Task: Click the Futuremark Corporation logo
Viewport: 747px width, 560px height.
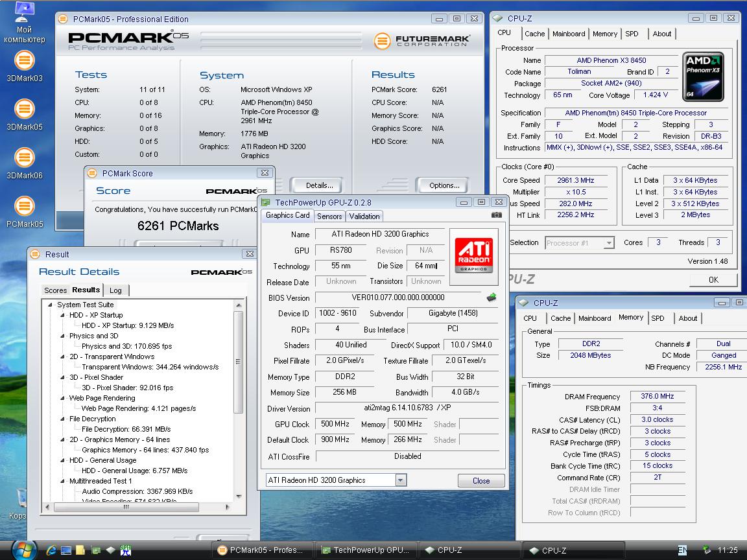Action: coord(421,41)
